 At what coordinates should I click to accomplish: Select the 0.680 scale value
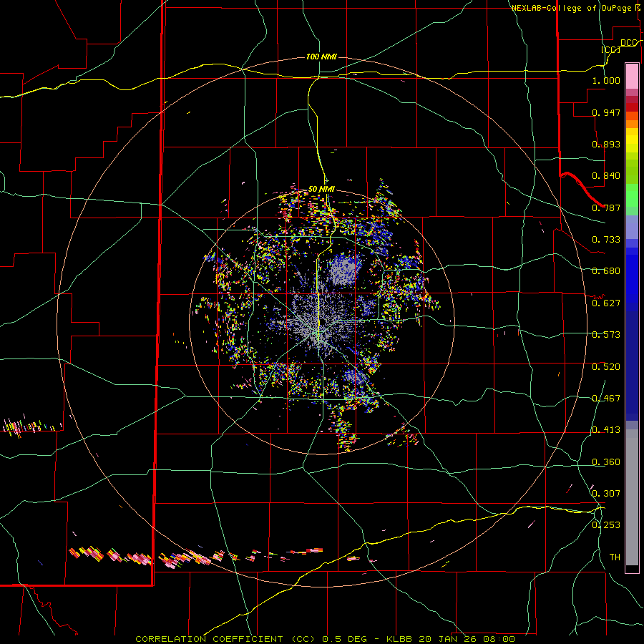pos(606,271)
